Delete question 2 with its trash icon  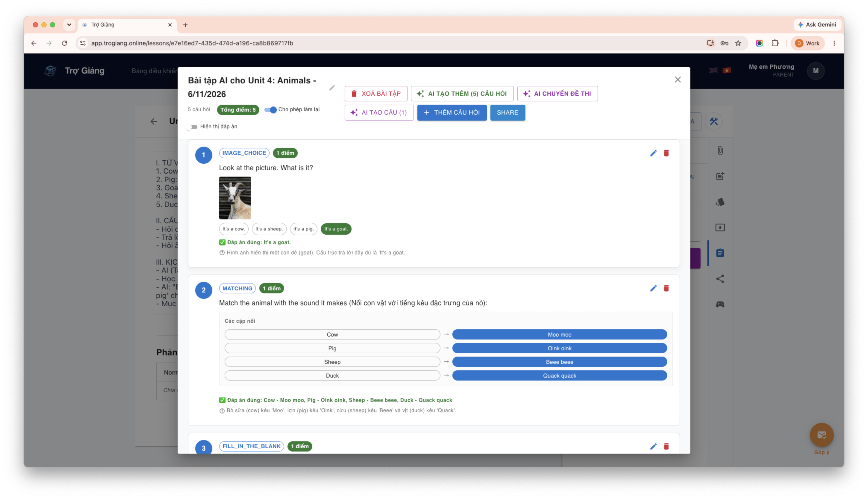(666, 288)
